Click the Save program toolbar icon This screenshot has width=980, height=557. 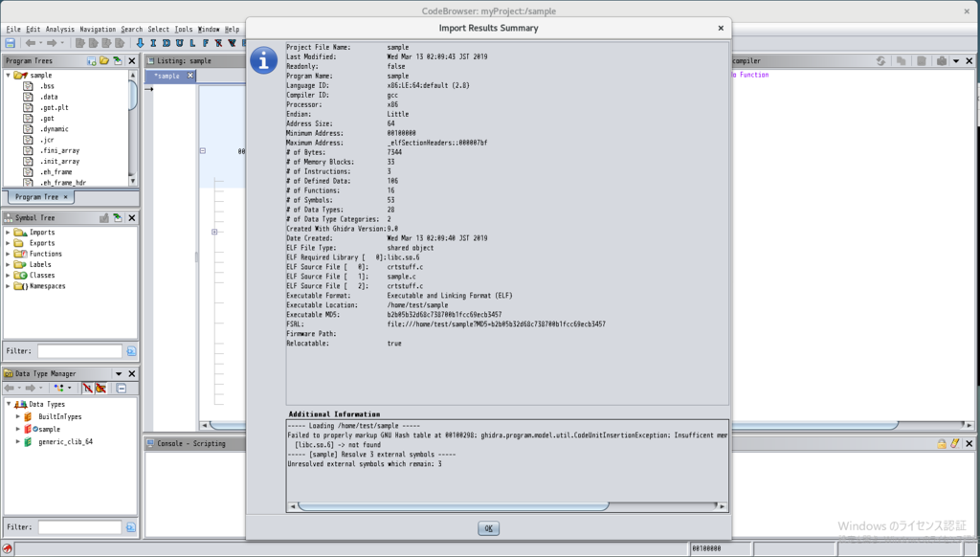pos(10,43)
